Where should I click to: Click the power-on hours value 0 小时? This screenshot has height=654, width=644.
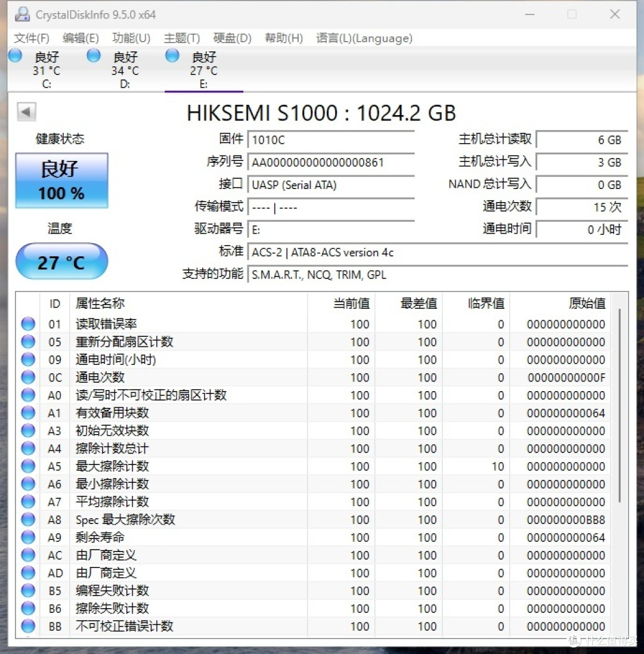(x=582, y=230)
